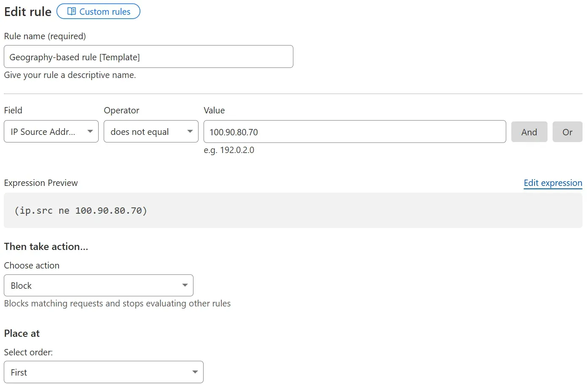
Task: Follow the Edit expression link
Action: click(553, 183)
